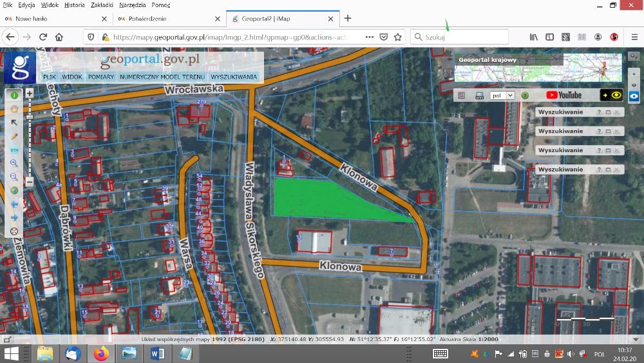This screenshot has height=363, width=644.
Task: Activate the XYH coordinates tool
Action: click(14, 150)
